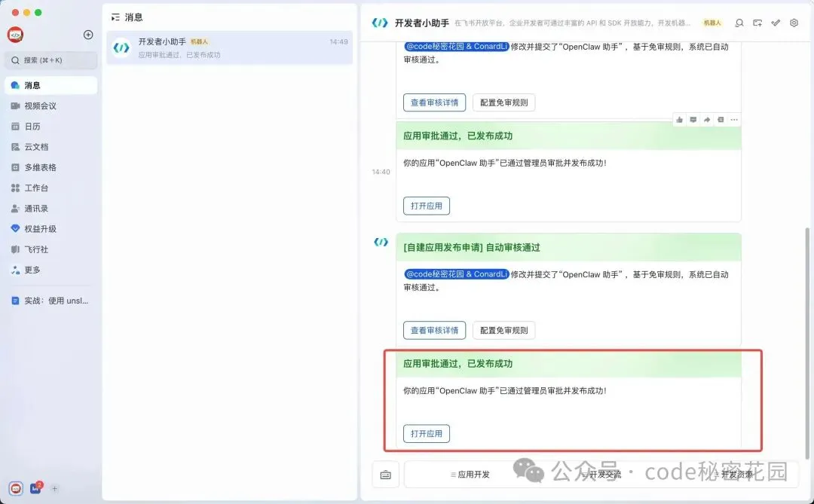This screenshot has width=814, height=504.
Task: Open the pinned doc 实战：使用 unsl...
Action: [51, 301]
